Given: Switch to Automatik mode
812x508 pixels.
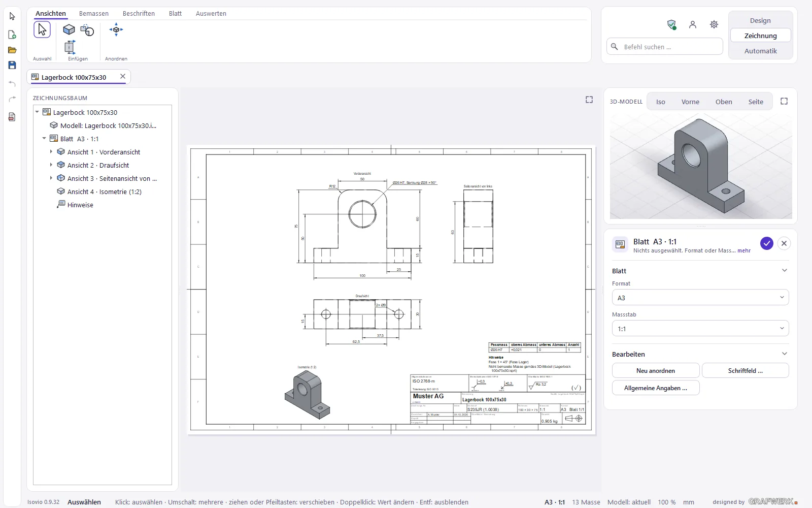Looking at the screenshot, I should pos(760,51).
